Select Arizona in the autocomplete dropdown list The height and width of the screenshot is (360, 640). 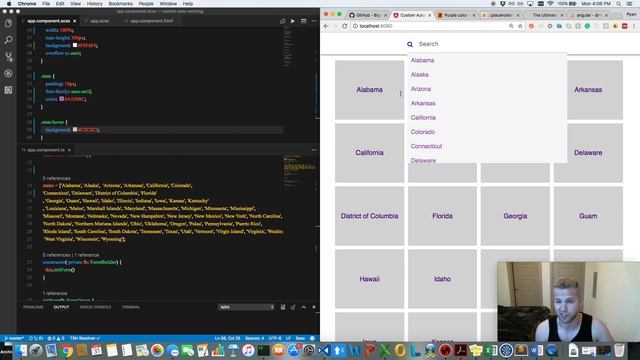tap(421, 89)
